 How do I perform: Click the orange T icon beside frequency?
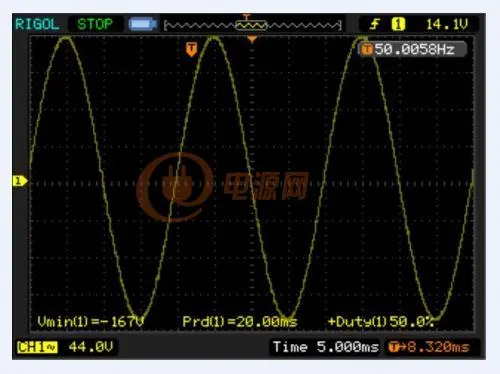tap(367, 49)
